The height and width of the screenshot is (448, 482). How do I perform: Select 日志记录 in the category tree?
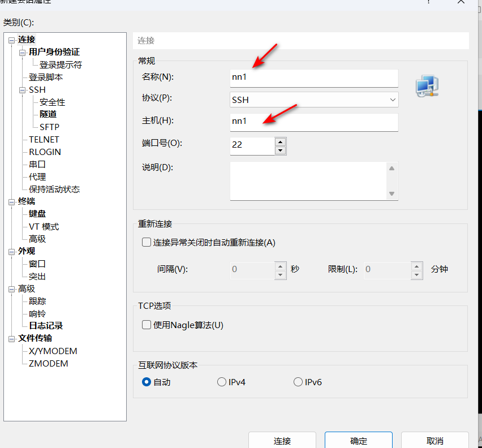click(46, 326)
